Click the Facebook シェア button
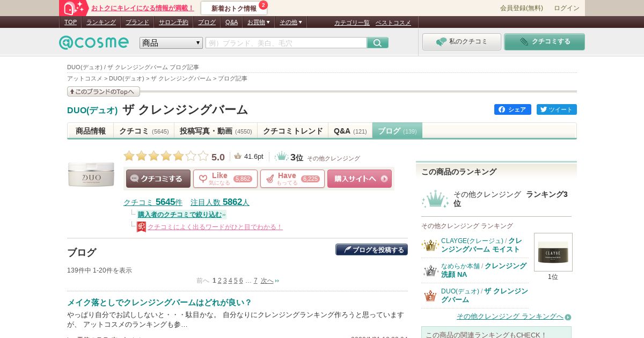This screenshot has width=644, height=338. (x=513, y=109)
